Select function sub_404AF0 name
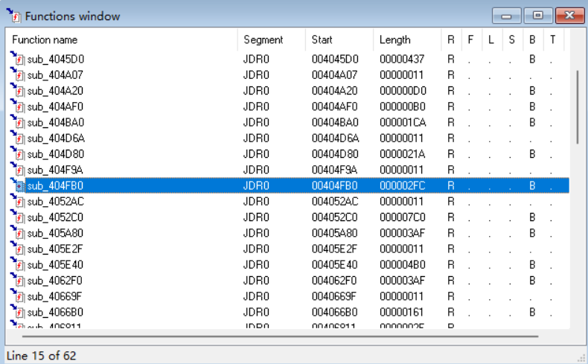The image size is (588, 364). 55,106
